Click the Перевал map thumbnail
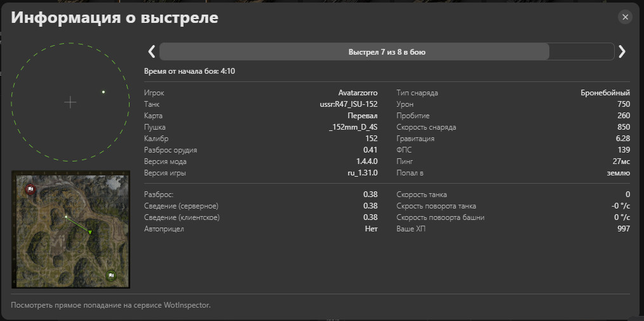 click(x=70, y=229)
